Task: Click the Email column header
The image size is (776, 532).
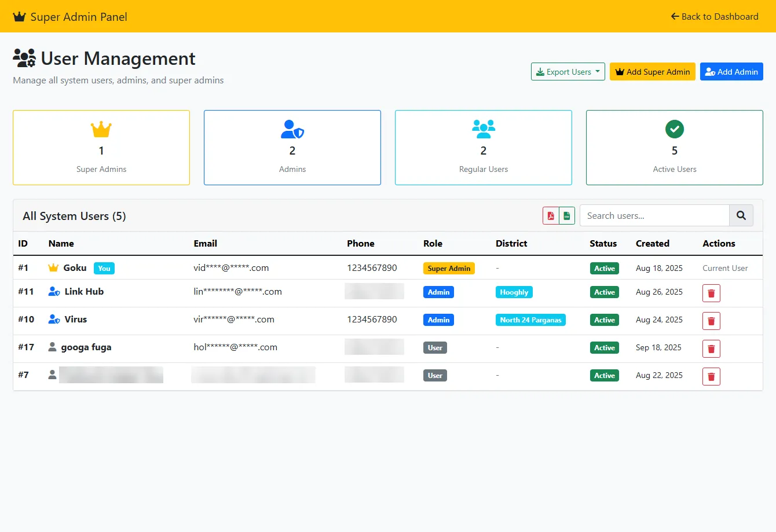Action: pos(206,244)
